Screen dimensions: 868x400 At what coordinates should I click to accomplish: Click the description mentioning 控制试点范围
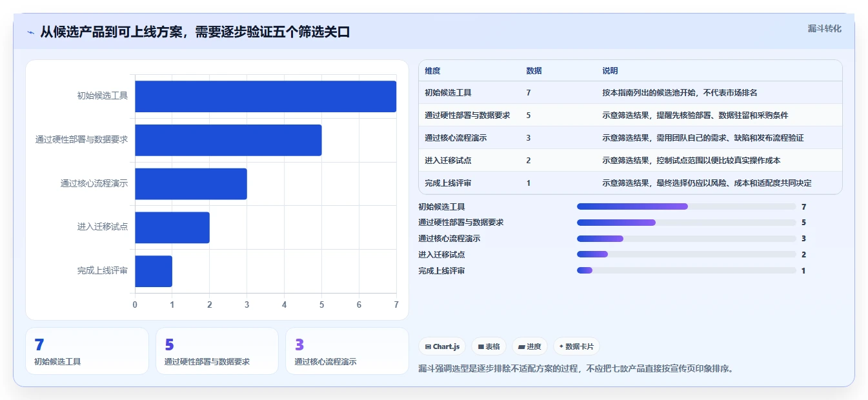(x=691, y=161)
